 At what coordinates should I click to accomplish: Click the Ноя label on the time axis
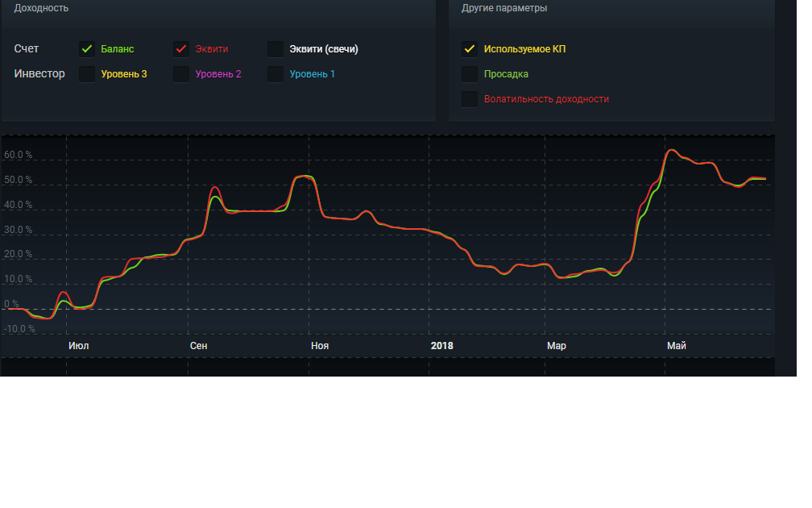(320, 346)
